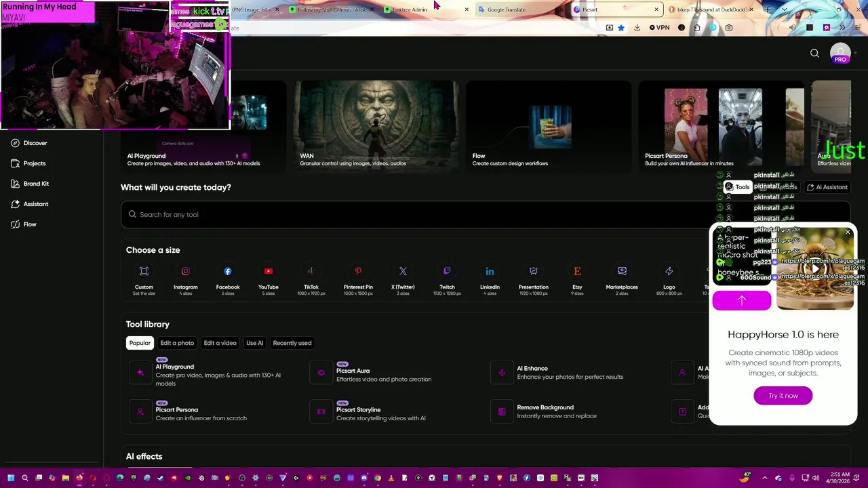868x488 pixels.
Task: Close the HappyHorse promo popup
Action: 848,232
